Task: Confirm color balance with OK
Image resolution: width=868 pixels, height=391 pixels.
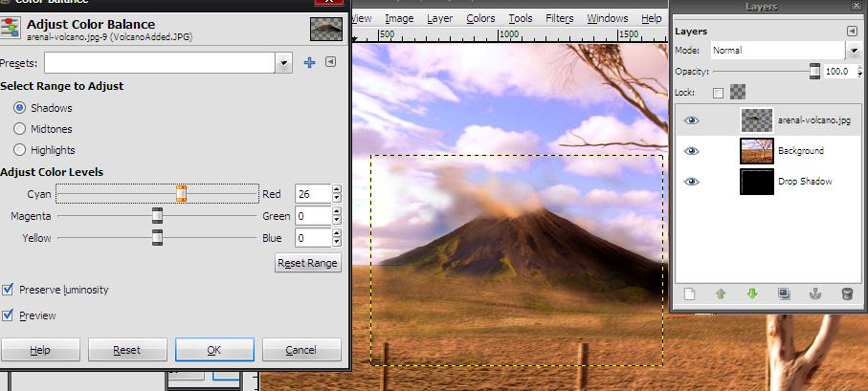Action: (214, 350)
